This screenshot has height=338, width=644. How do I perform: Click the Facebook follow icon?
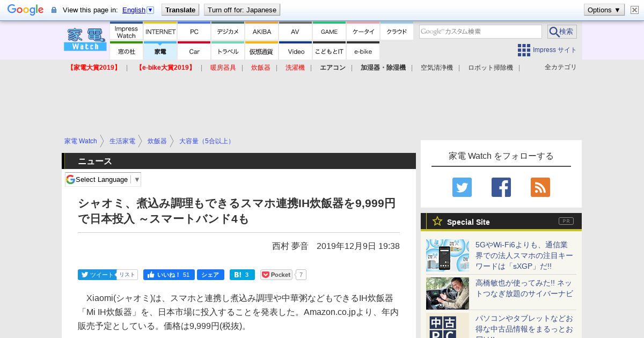point(501,187)
